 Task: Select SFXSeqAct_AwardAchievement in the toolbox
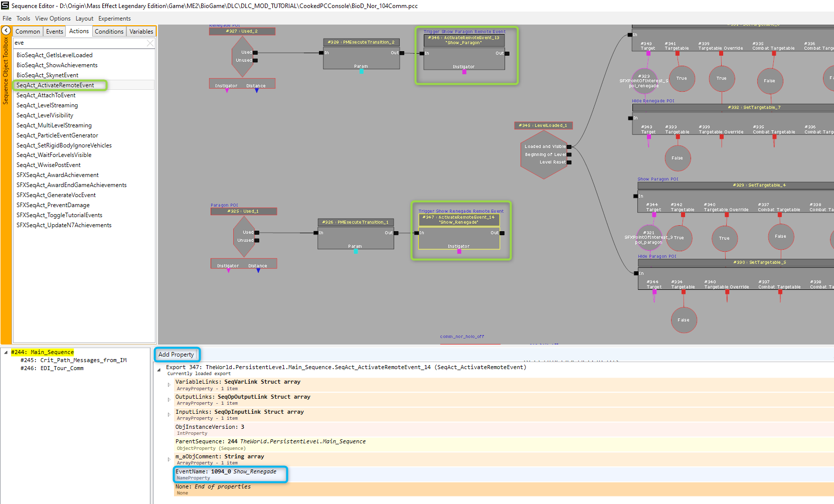[x=57, y=175]
